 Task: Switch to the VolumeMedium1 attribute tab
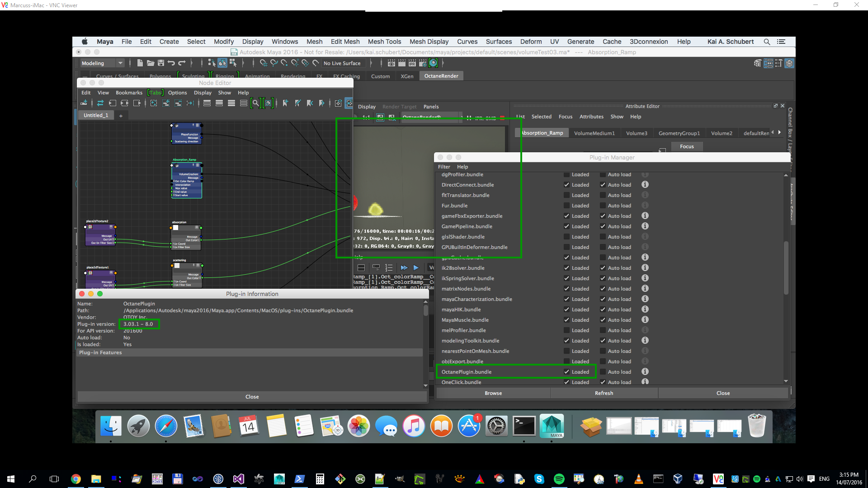pos(594,133)
